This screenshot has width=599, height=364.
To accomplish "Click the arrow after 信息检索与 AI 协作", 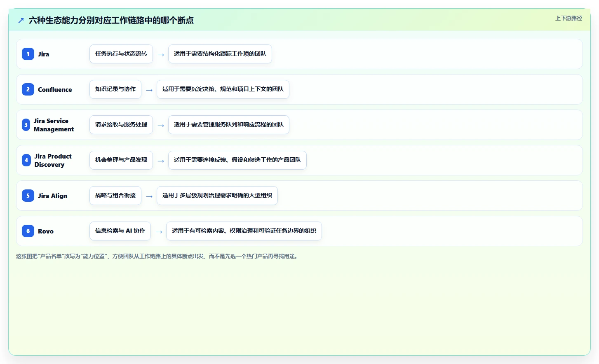I will coord(159,232).
